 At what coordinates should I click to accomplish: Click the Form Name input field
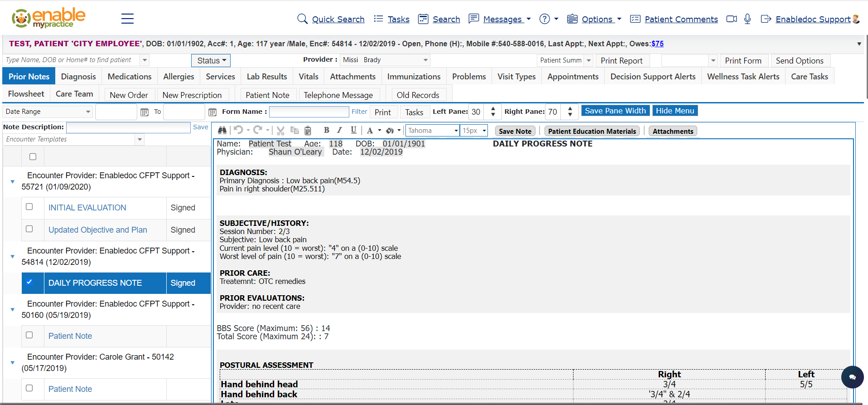309,112
